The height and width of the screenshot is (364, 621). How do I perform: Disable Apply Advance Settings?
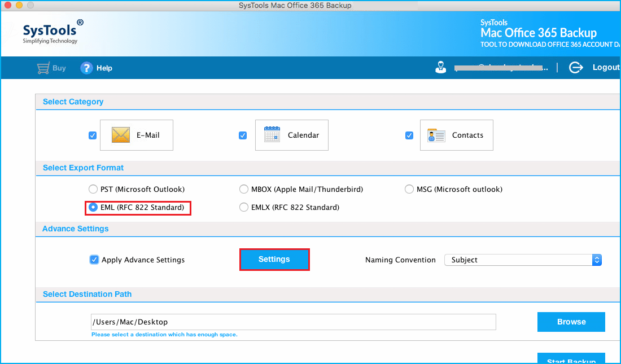(x=94, y=260)
